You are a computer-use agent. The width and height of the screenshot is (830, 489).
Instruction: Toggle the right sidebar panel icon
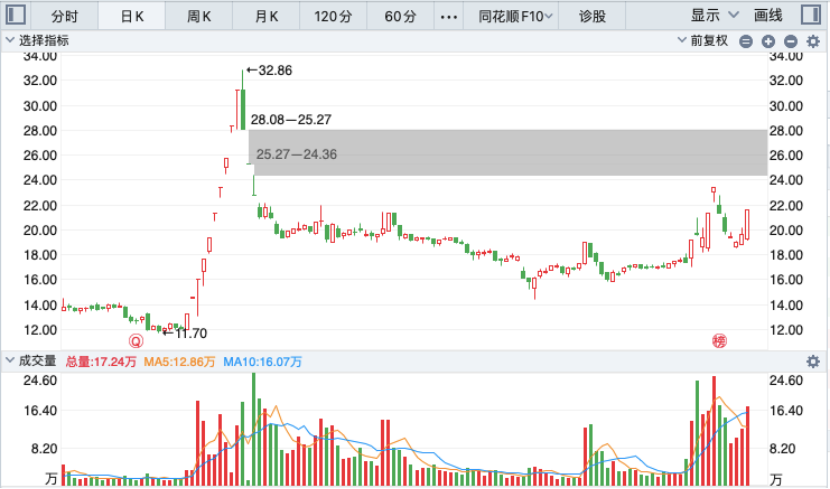pos(810,14)
